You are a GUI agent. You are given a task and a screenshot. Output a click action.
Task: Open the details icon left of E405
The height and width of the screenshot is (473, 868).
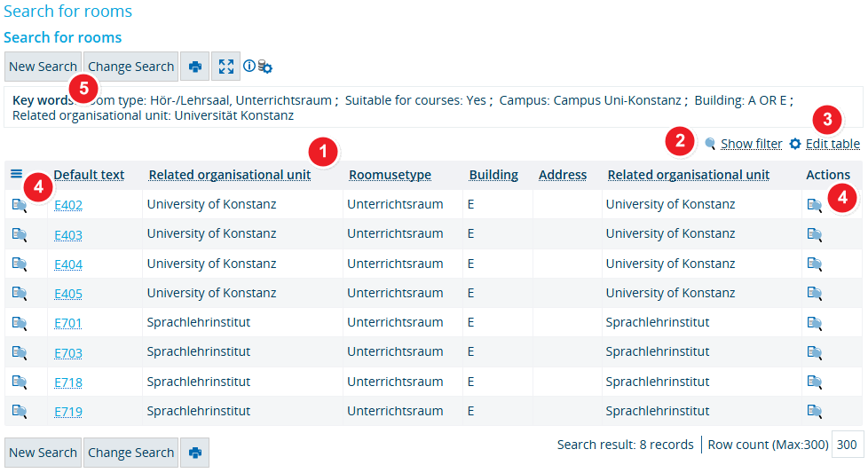[20, 293]
